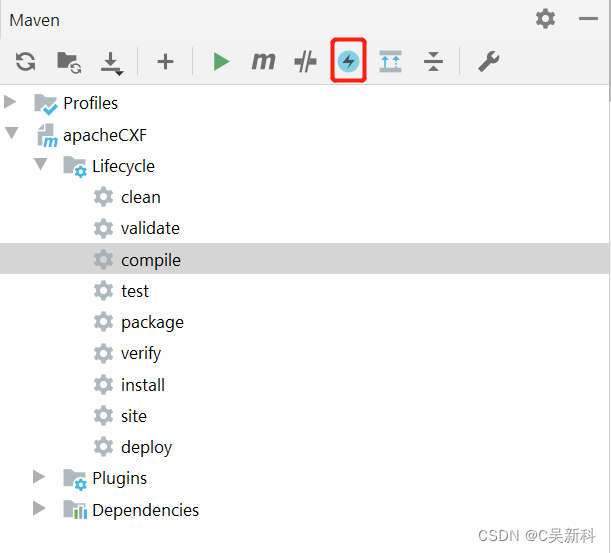611x553 pixels.
Task: Click the gear icon beside install
Action: click(103, 385)
